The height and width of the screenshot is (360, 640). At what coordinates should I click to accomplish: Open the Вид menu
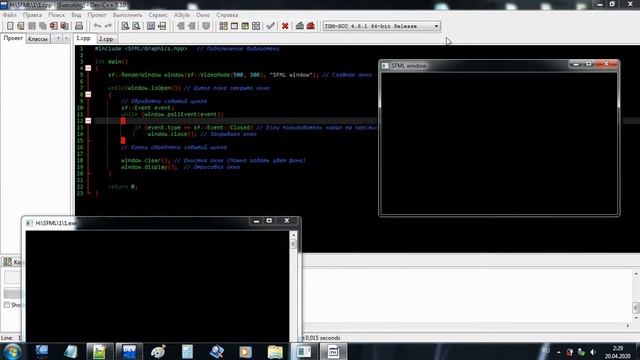[x=76, y=15]
